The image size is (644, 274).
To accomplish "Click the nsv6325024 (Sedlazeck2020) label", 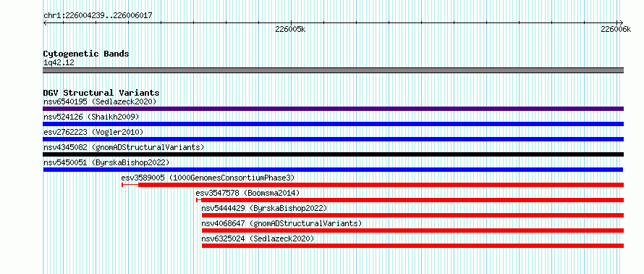I will (258, 238).
